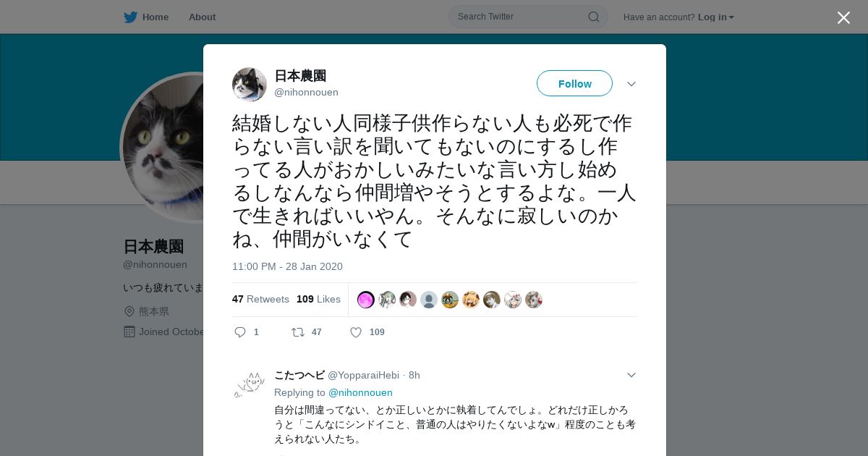Image resolution: width=868 pixels, height=456 pixels.
Task: View the 47 Retweets list
Action: [x=260, y=299]
